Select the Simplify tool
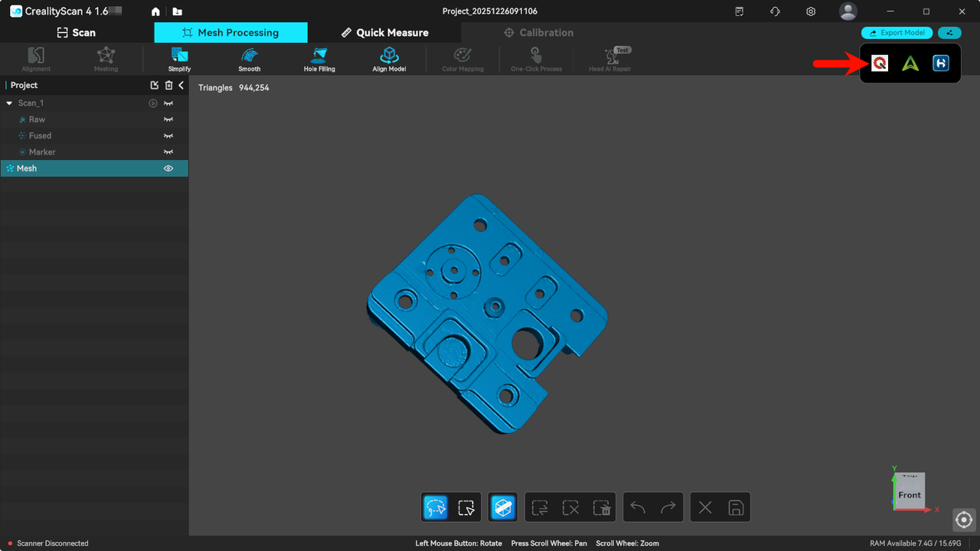The image size is (980, 551). tap(179, 59)
